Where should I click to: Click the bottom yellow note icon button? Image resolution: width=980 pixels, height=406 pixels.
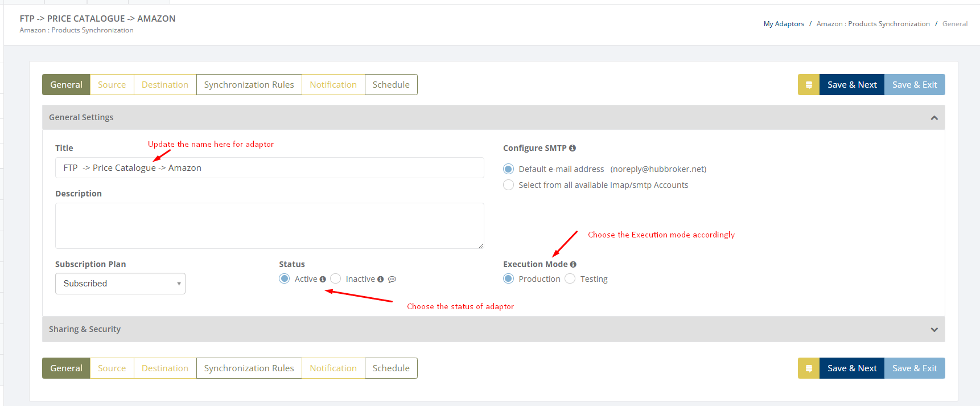point(808,368)
